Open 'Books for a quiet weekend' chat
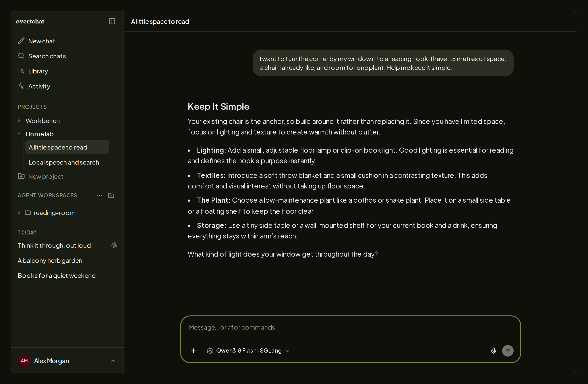588x384 pixels. click(x=57, y=275)
